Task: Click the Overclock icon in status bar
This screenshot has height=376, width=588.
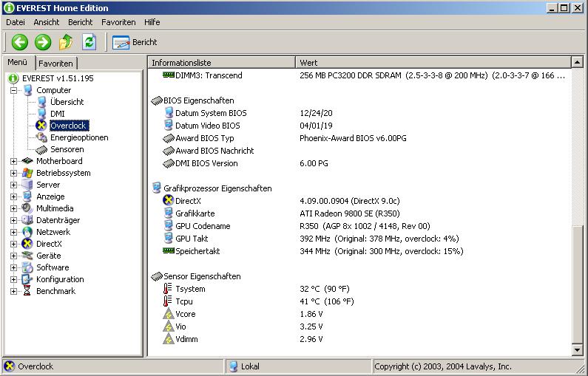Action: pyautogui.click(x=9, y=366)
